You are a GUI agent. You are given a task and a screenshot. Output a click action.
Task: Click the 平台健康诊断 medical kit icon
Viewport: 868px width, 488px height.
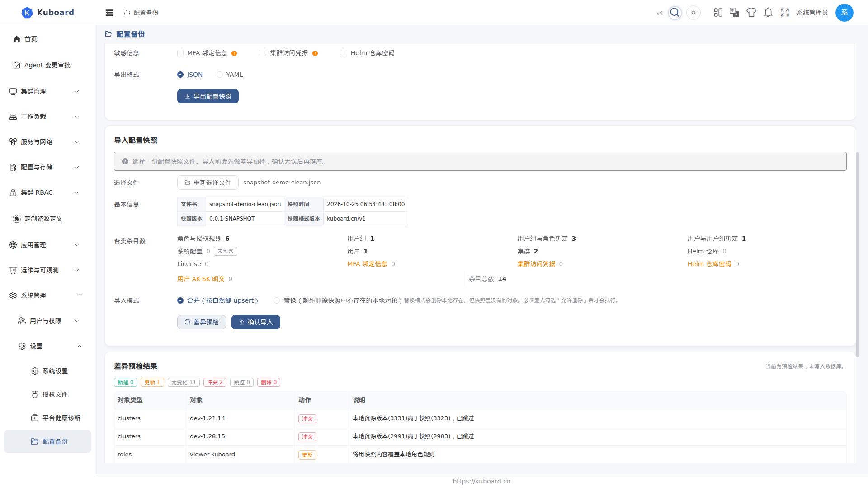coord(35,418)
